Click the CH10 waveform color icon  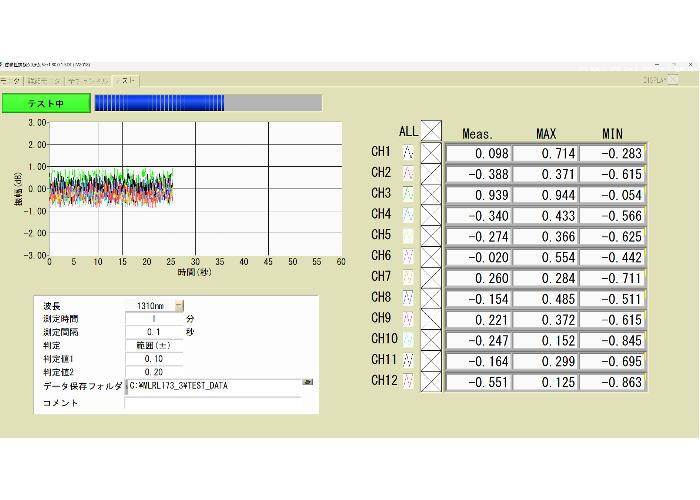408,338
